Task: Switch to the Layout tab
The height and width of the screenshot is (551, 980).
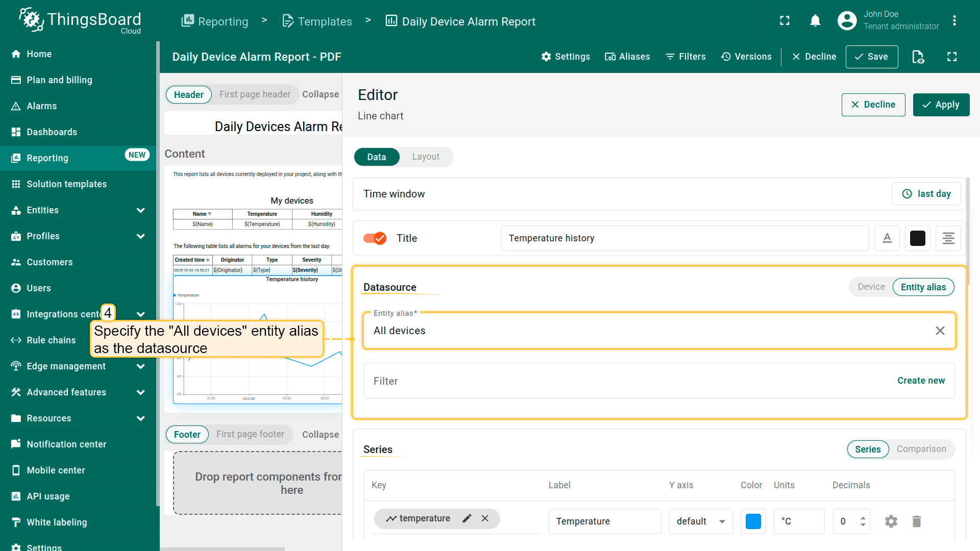Action: pos(426,157)
